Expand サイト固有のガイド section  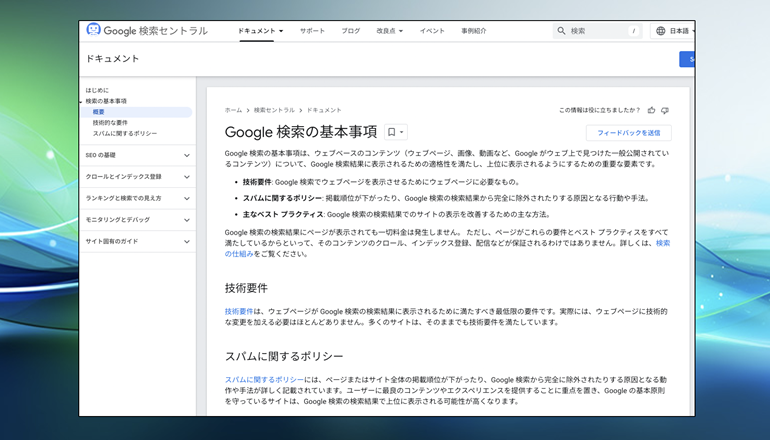[138, 242]
